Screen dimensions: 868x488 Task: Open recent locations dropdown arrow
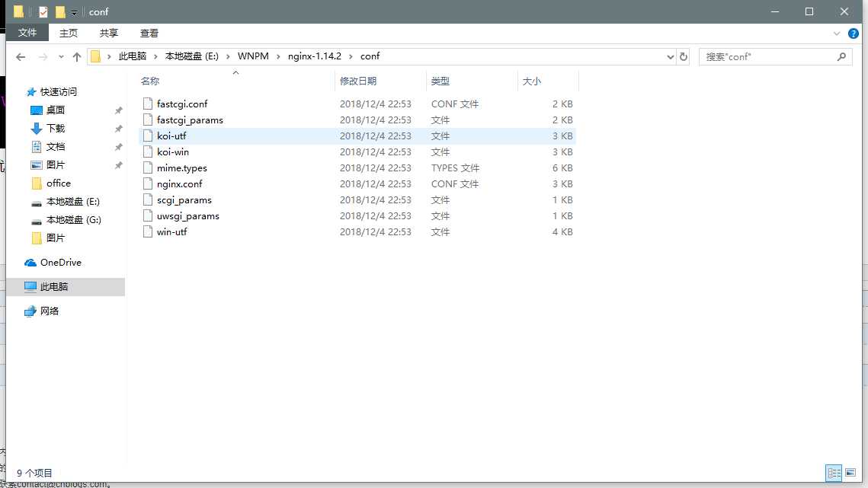click(61, 56)
